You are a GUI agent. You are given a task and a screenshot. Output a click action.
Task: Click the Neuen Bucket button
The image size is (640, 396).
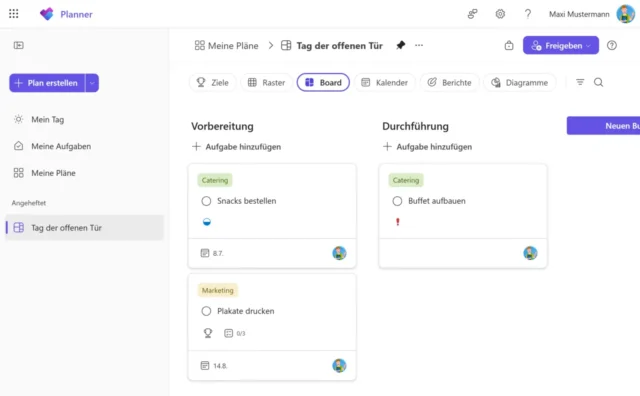(603, 126)
